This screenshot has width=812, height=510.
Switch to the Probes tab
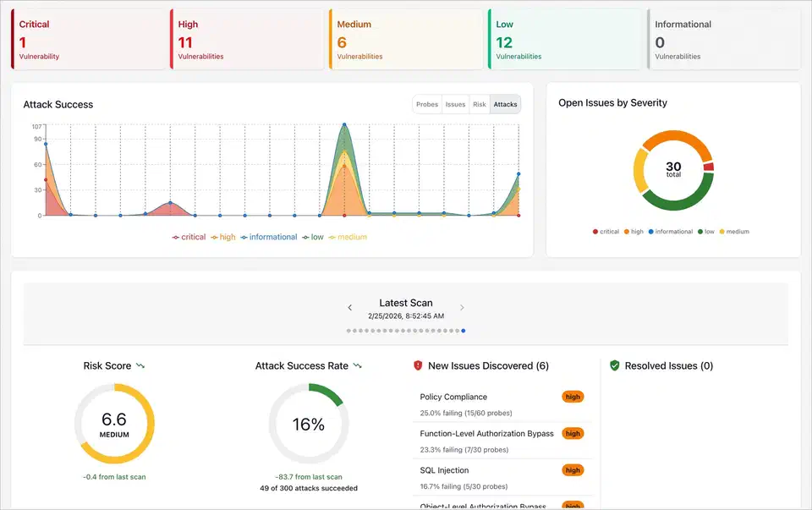coord(427,104)
